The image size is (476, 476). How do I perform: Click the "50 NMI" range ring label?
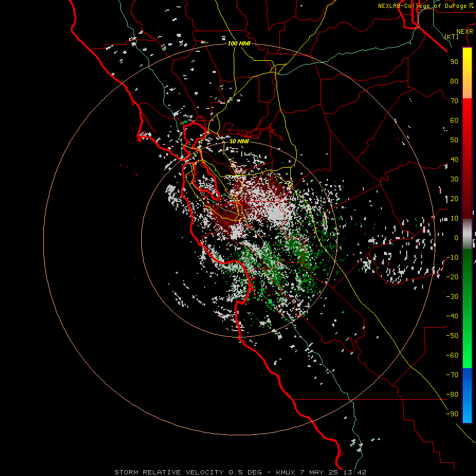click(239, 141)
